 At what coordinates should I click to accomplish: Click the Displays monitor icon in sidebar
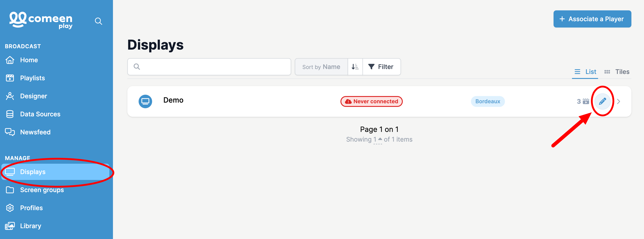click(10, 172)
